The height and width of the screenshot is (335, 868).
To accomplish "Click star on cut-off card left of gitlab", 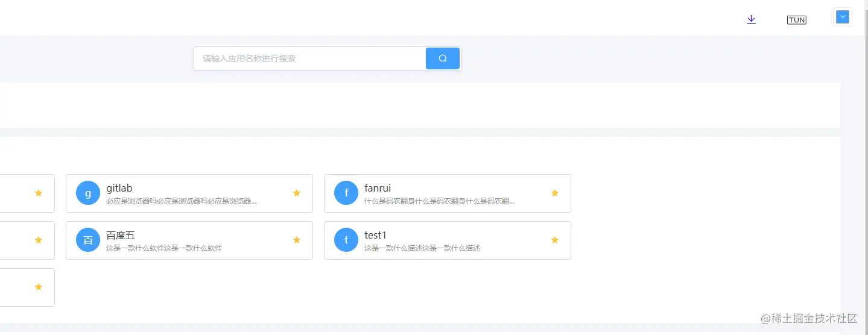I will 39,193.
